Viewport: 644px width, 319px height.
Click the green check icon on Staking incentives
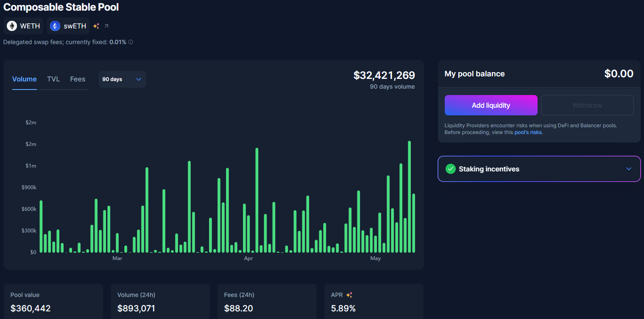click(x=451, y=169)
